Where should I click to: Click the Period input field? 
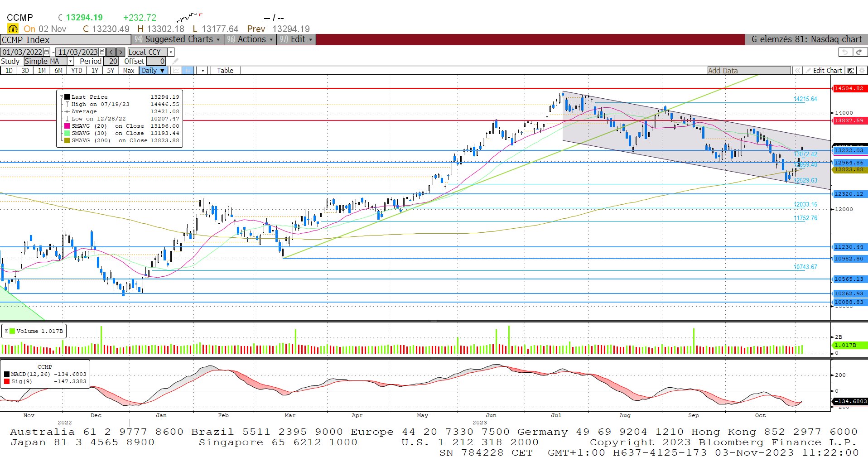pos(112,61)
